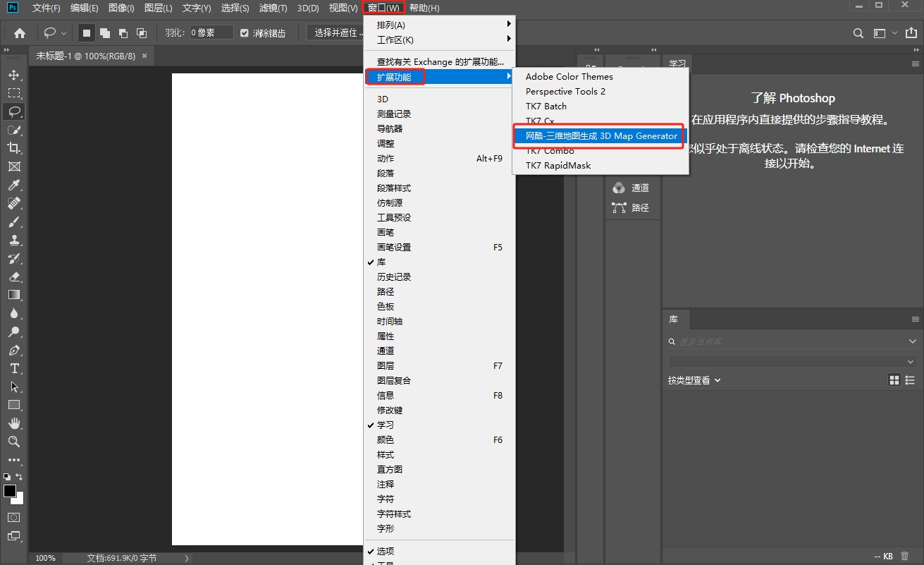Expand the 排列(A) submenu
Viewport: 924px width, 565px height.
coord(440,25)
